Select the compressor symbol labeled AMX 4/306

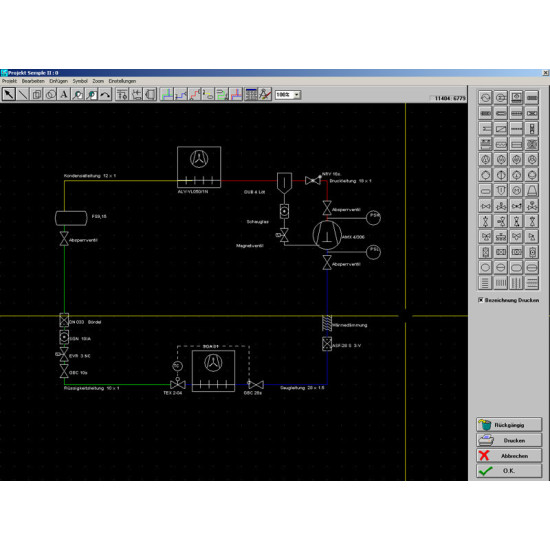(327, 236)
